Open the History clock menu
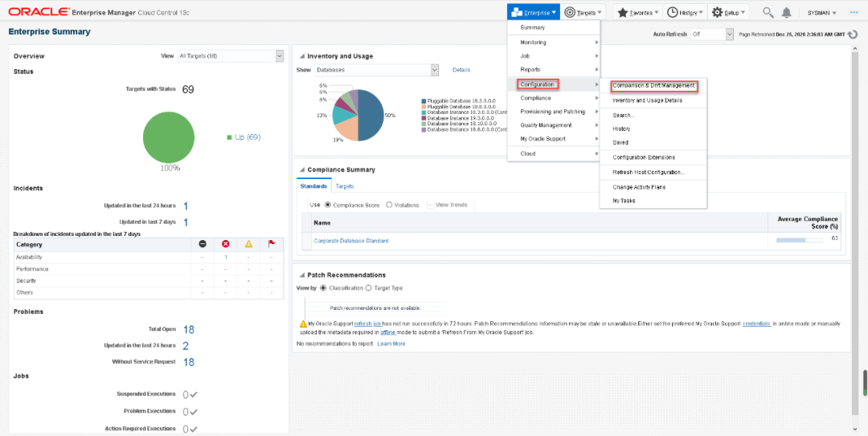The height and width of the screenshot is (436, 868). [x=685, y=13]
